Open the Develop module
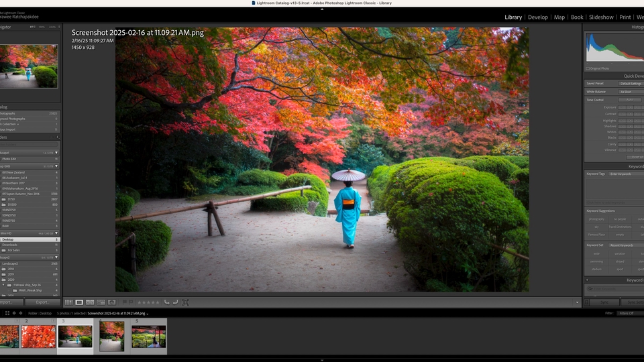 tap(537, 17)
